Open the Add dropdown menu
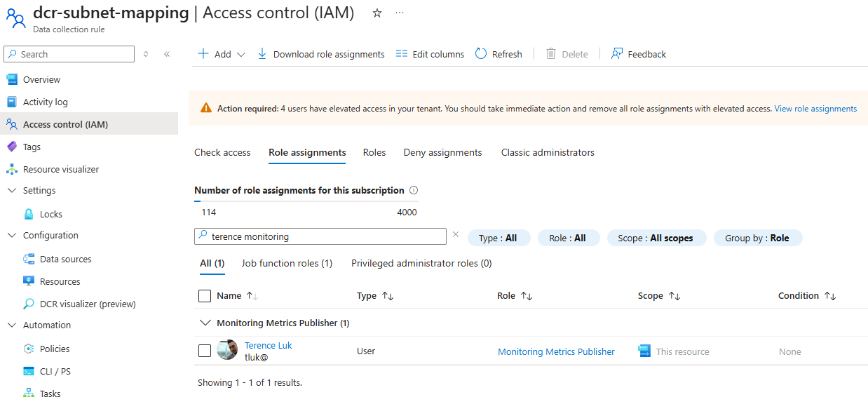The width and height of the screenshot is (868, 397). click(x=222, y=54)
